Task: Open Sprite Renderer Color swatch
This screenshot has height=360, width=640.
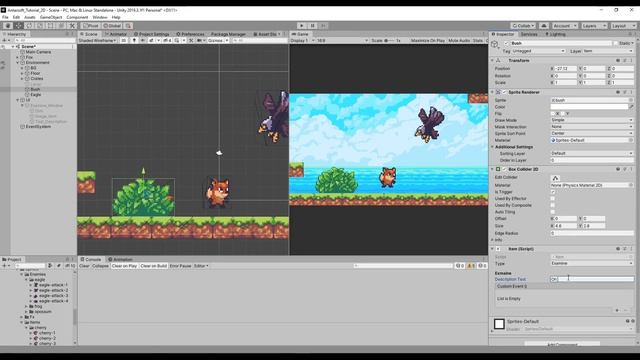Action: click(589, 107)
